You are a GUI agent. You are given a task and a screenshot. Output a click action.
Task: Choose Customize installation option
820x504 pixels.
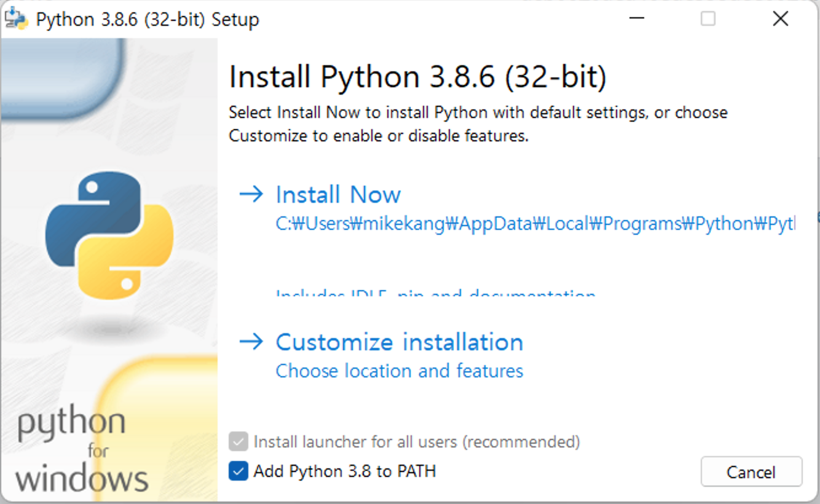tap(400, 342)
